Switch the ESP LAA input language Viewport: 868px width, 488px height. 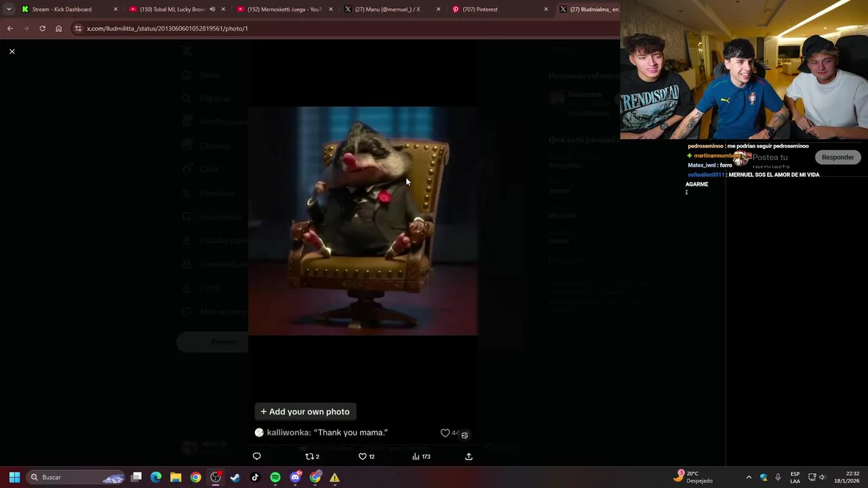click(795, 477)
